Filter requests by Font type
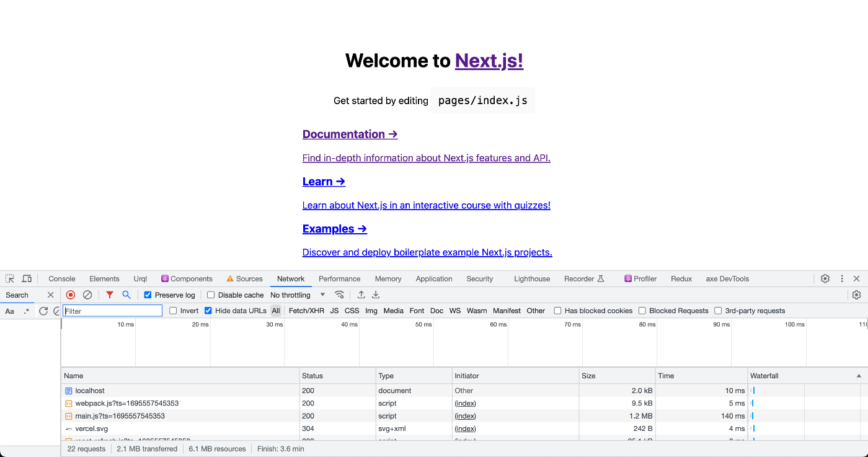This screenshot has height=457, width=868. 417,311
